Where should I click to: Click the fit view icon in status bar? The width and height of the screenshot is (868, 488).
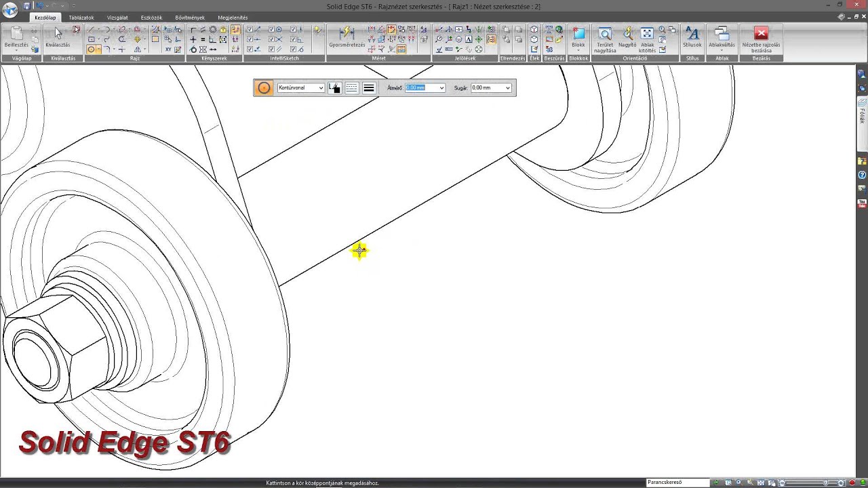point(760,483)
